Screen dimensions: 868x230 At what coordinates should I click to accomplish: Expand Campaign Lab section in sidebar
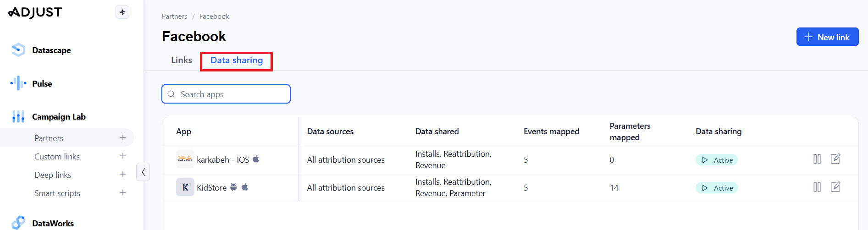coord(58,117)
